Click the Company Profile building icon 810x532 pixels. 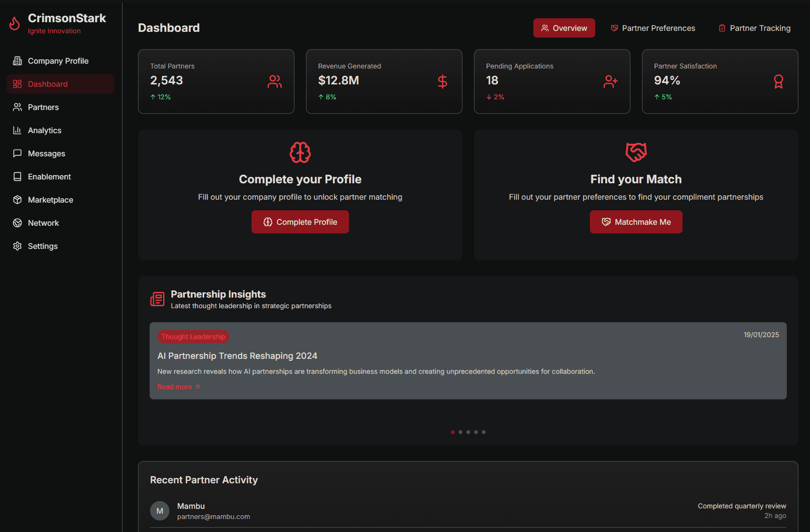pos(17,61)
